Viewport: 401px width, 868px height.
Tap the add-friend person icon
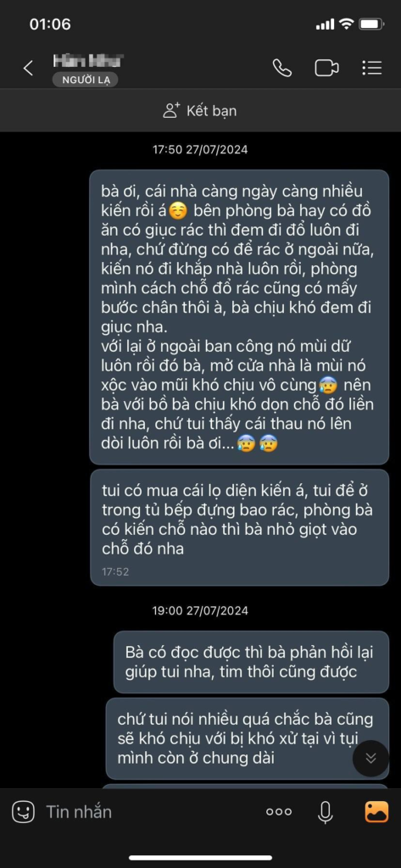coord(171,110)
